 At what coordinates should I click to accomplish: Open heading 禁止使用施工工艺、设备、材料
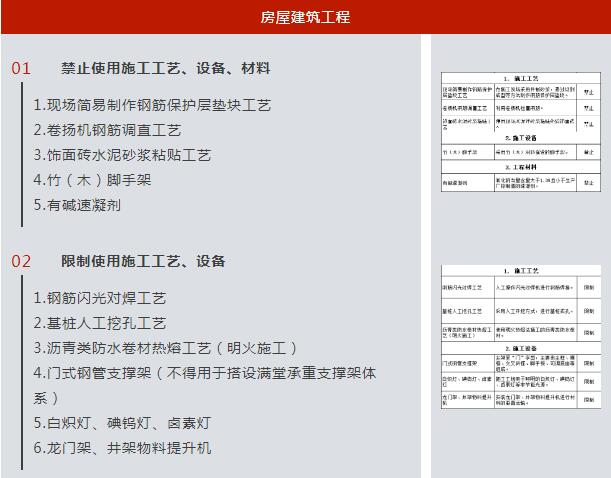point(165,69)
